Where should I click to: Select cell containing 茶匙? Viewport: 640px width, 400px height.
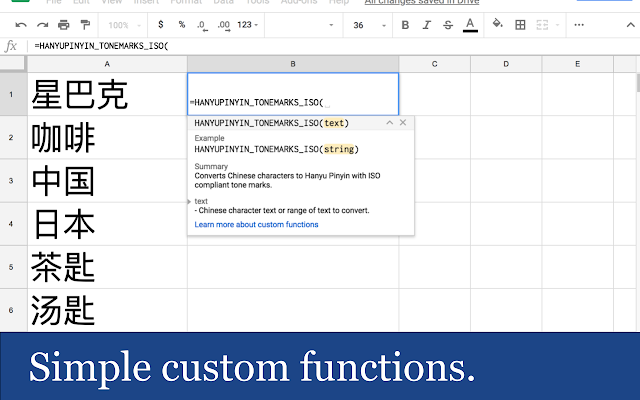point(107,267)
